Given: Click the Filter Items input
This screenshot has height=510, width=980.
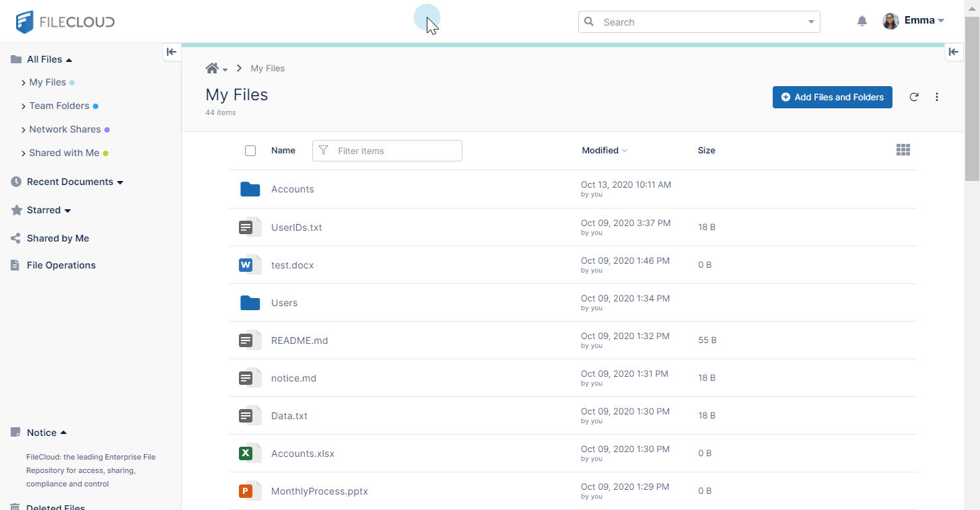Looking at the screenshot, I should pos(387,151).
